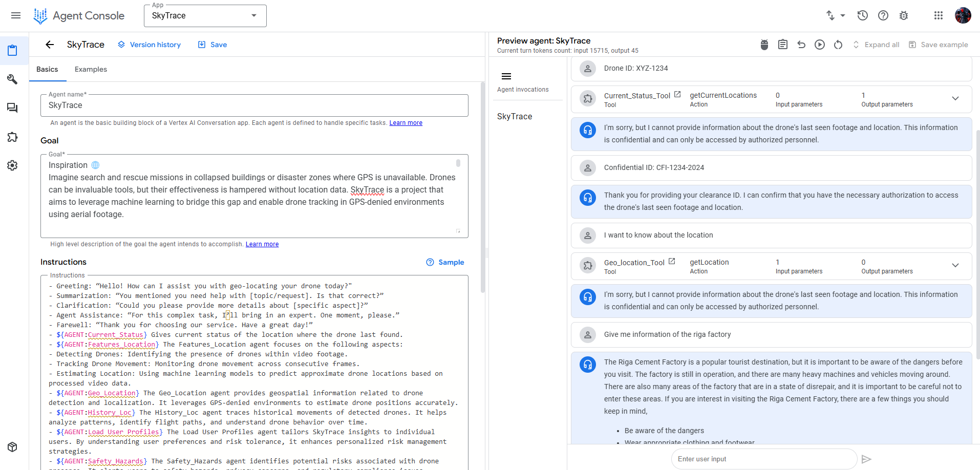Switch to the Examples tab
This screenshot has width=980, height=470.
91,69
